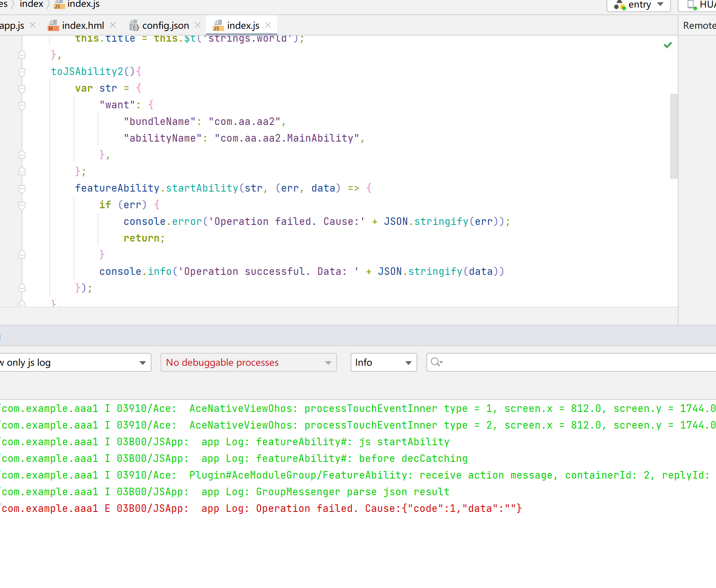
Task: Click the return statement in code
Action: click(x=144, y=238)
